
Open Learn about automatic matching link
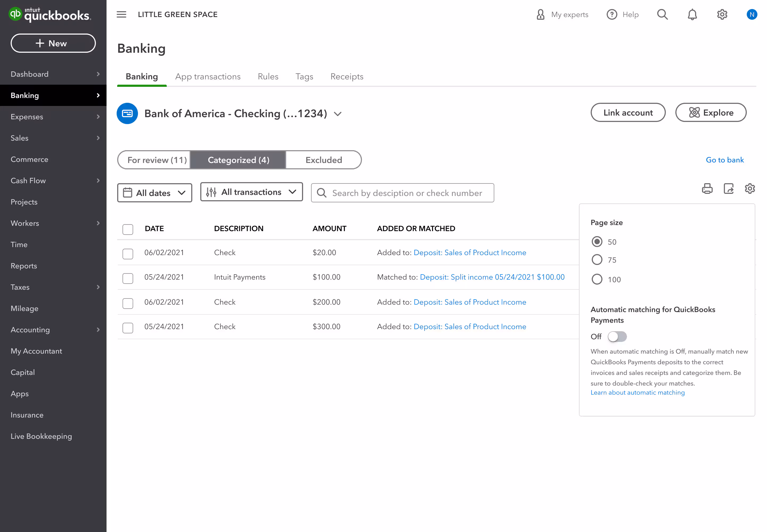(637, 393)
